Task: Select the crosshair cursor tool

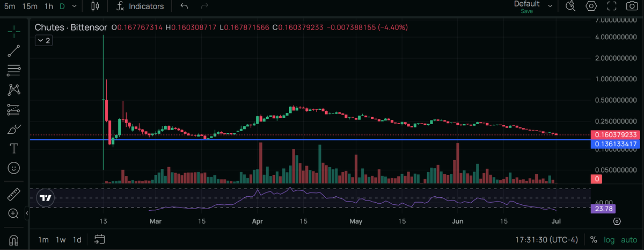Action: (14, 31)
